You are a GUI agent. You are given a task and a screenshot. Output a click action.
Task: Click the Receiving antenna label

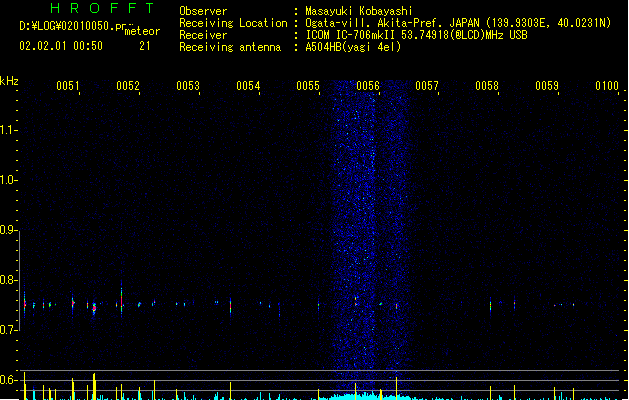tap(230, 47)
